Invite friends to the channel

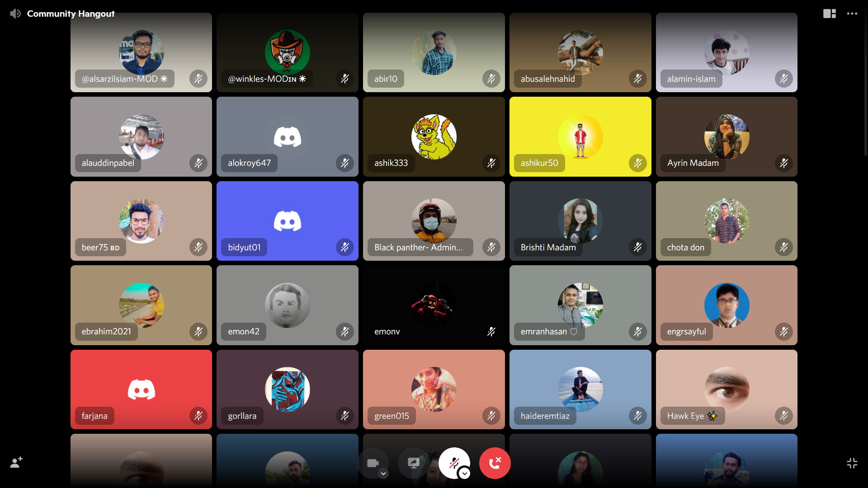click(x=16, y=462)
